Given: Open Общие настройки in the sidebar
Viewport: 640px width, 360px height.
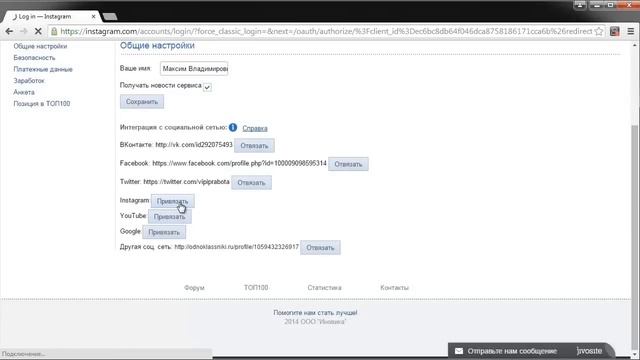Looking at the screenshot, I should [40, 46].
